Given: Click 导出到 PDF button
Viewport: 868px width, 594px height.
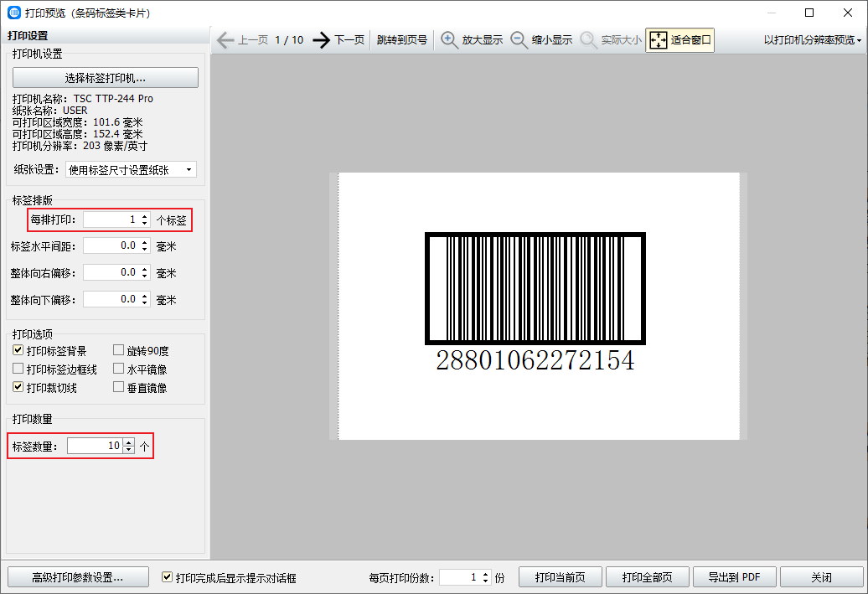Looking at the screenshot, I should (x=735, y=577).
